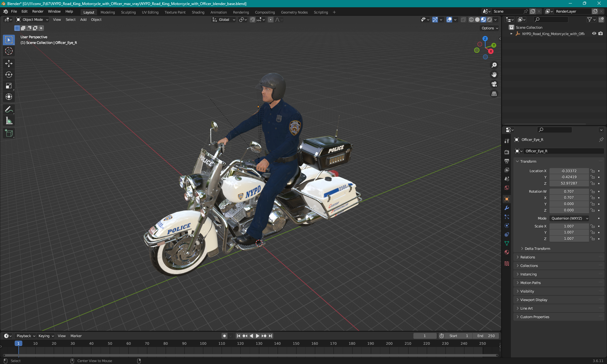Toggle viewport overlays display
Screen dimensions: 607x364
449,20
